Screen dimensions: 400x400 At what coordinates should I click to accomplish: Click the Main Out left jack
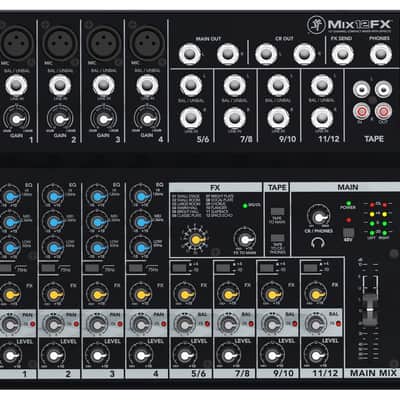pos(189,54)
